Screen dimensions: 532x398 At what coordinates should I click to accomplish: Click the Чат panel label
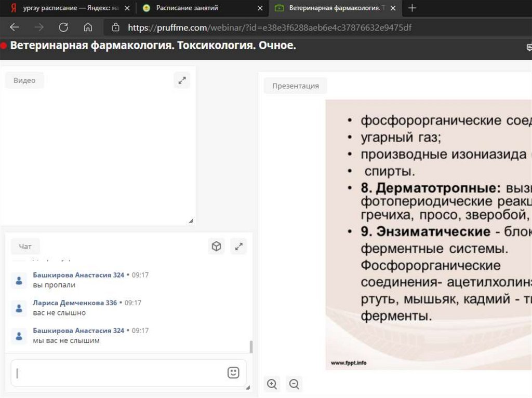point(25,247)
